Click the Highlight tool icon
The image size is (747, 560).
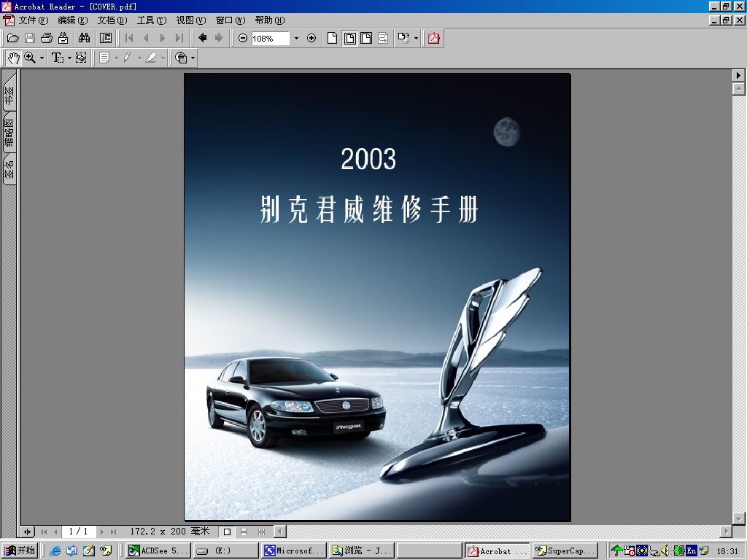point(151,58)
